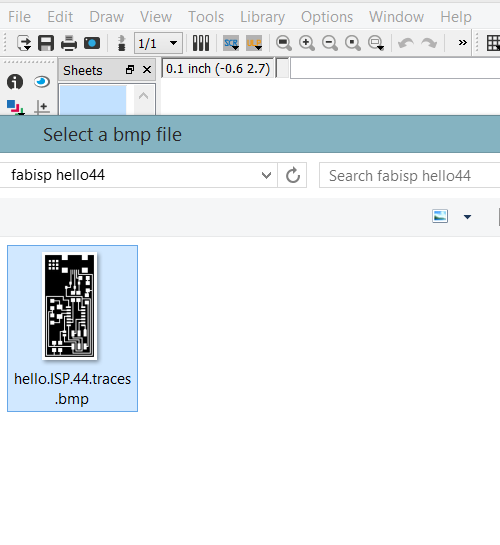Close the Sheets panel

147,70
